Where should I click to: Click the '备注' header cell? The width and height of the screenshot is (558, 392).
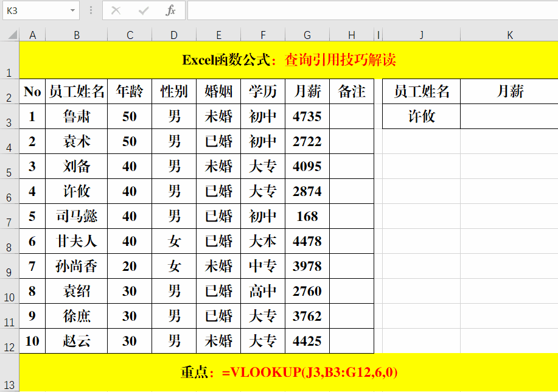tap(352, 91)
